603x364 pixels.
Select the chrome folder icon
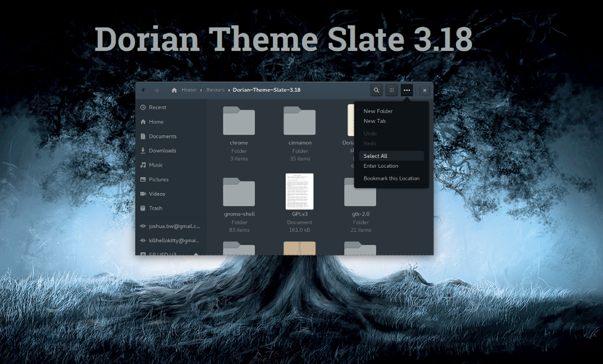pos(239,121)
